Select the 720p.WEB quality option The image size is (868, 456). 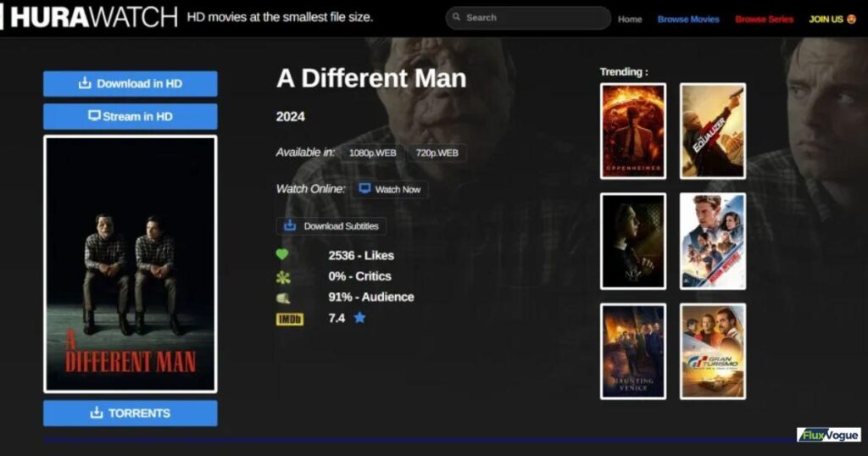click(x=437, y=153)
